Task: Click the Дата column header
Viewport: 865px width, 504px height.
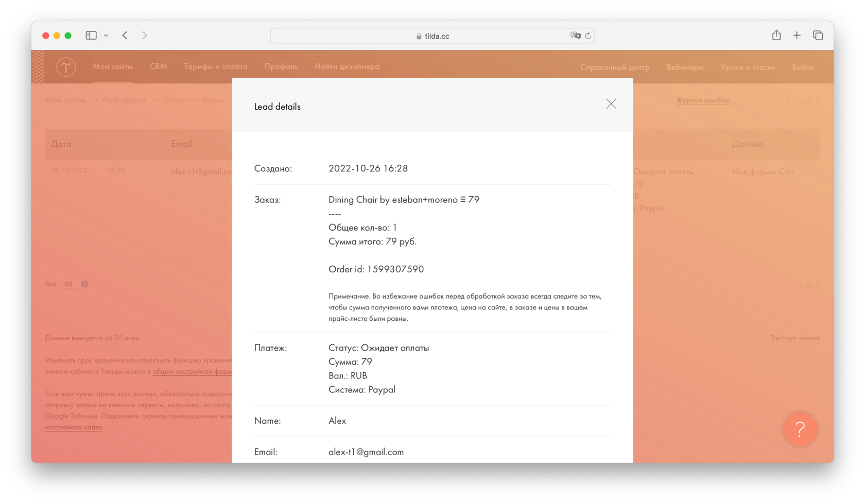Action: (61, 144)
